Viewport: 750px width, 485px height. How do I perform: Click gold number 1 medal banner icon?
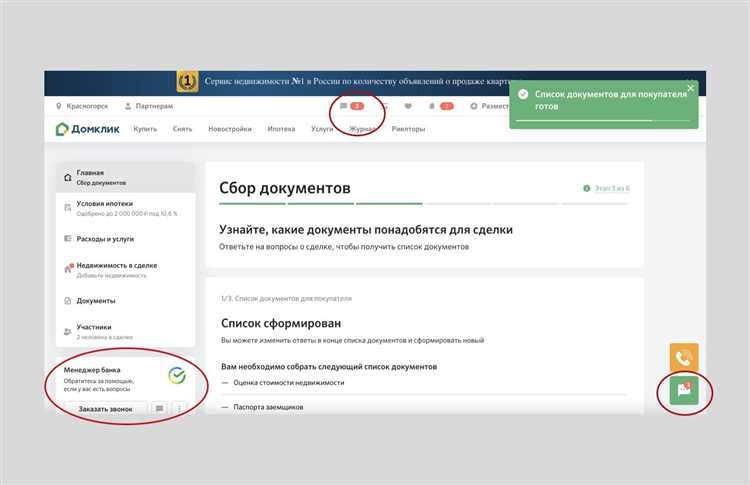pyautogui.click(x=187, y=81)
